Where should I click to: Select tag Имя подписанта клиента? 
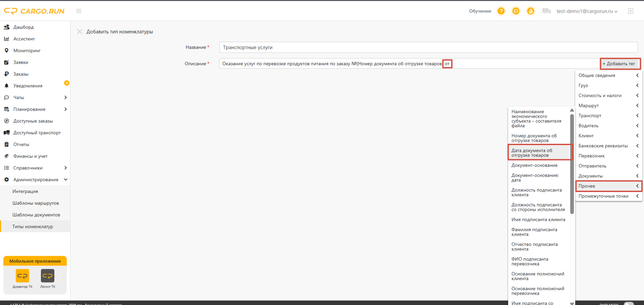pyautogui.click(x=539, y=220)
